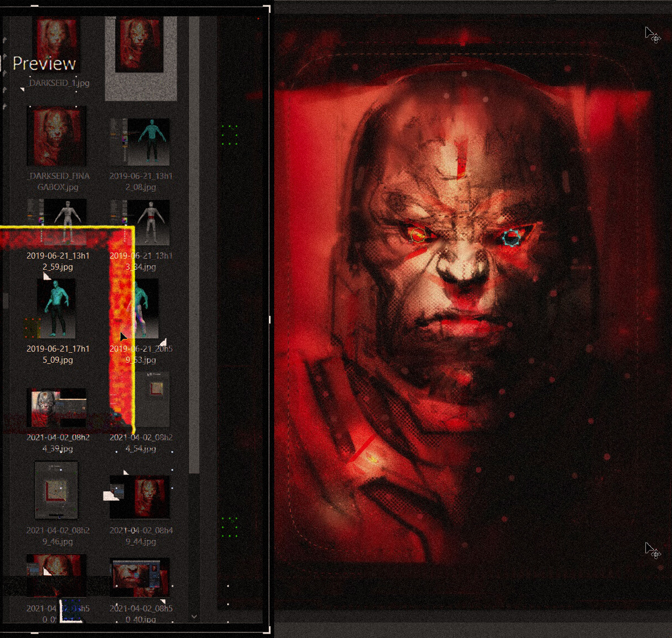Image resolution: width=672 pixels, height=638 pixels.
Task: Select the 2021-04-02_08h49_44.jpg thumbnail
Action: point(140,496)
